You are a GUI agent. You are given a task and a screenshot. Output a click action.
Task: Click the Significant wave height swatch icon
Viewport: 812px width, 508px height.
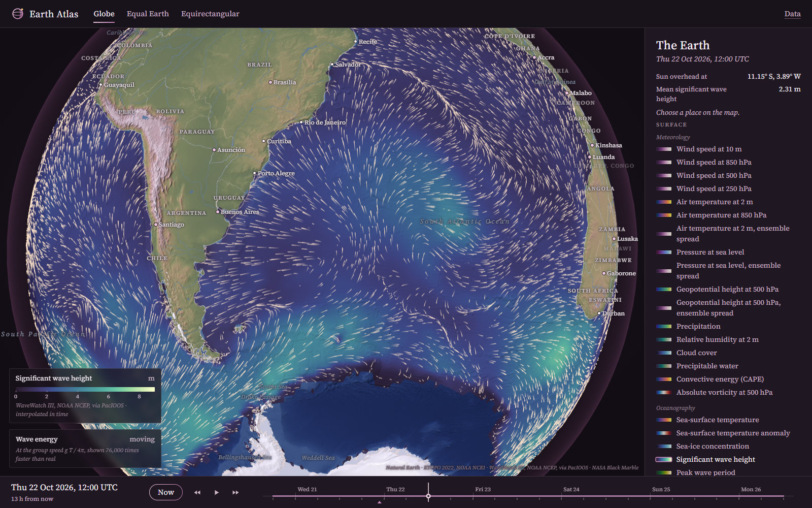pos(664,460)
